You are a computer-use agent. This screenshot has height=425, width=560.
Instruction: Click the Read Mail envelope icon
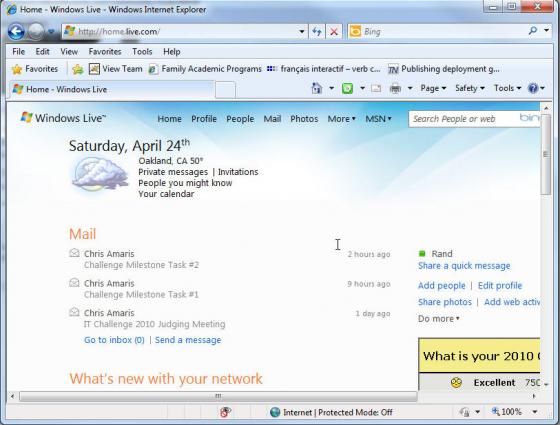point(376,88)
